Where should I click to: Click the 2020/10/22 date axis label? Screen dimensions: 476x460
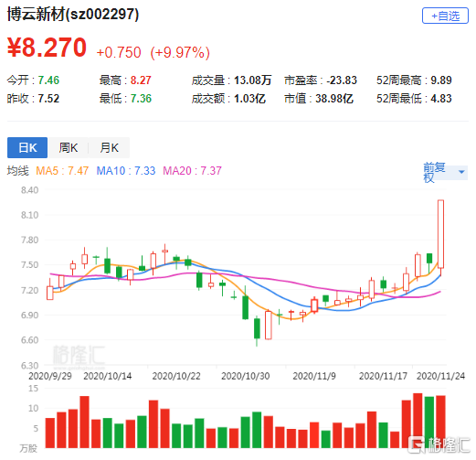coord(176,376)
